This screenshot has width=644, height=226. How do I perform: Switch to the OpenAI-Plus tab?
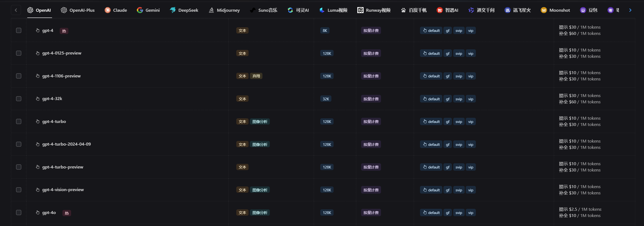coord(78,10)
